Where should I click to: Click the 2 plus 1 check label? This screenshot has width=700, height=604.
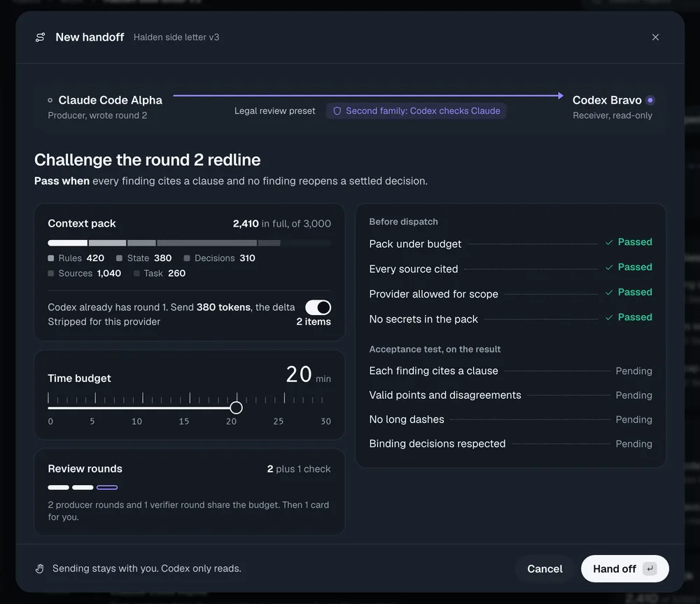tap(299, 469)
